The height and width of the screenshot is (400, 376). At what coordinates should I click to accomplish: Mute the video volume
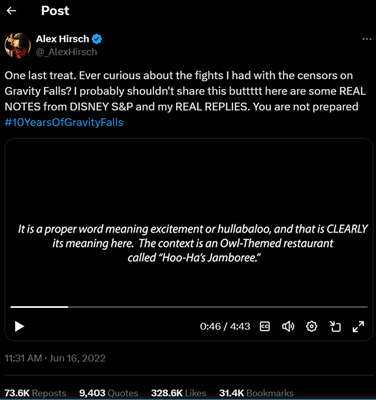coord(288,326)
